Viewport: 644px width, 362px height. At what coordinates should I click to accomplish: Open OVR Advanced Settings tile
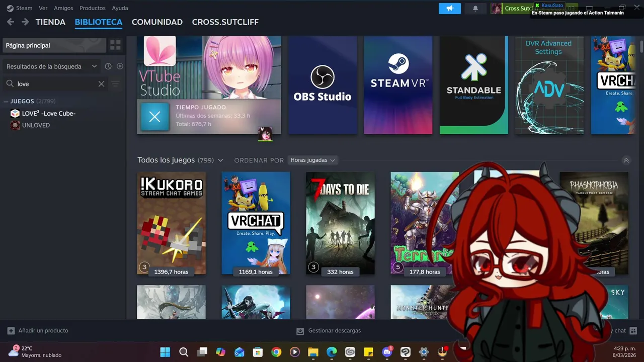pos(549,85)
